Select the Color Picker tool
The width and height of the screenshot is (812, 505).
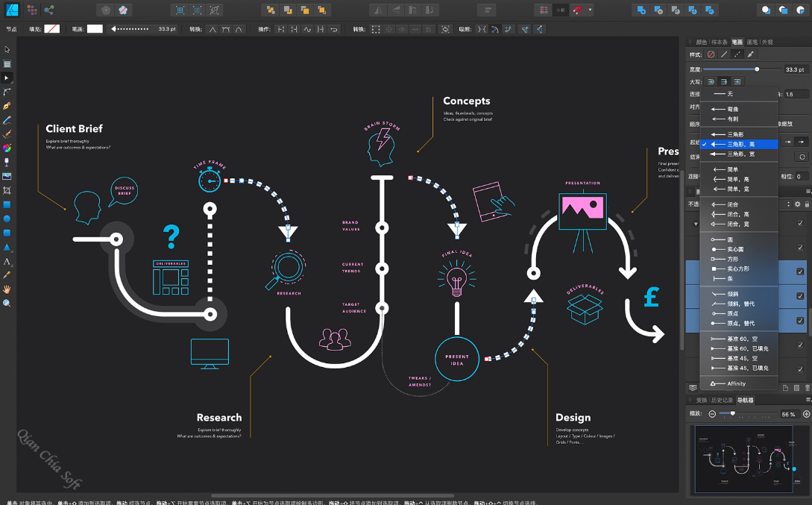(x=7, y=275)
